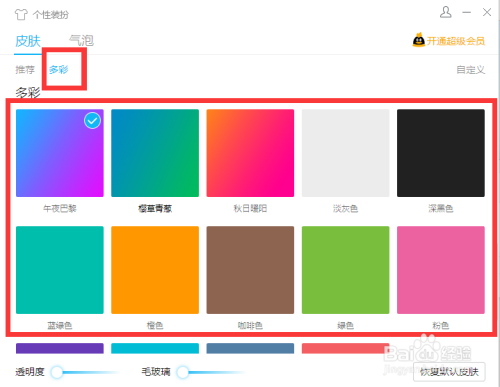This screenshot has height=387, width=500.
Task: Select the 深黑色 skin swatch
Action: (441, 153)
